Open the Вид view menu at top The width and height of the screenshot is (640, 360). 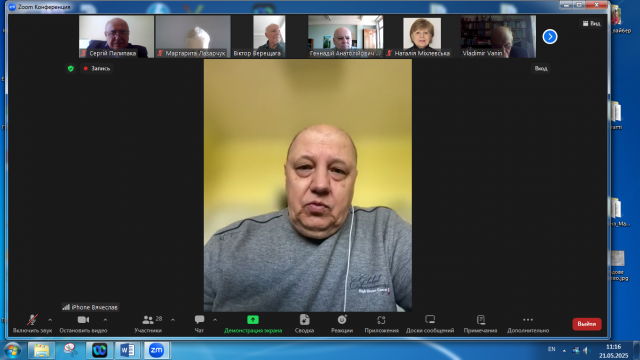[591, 24]
